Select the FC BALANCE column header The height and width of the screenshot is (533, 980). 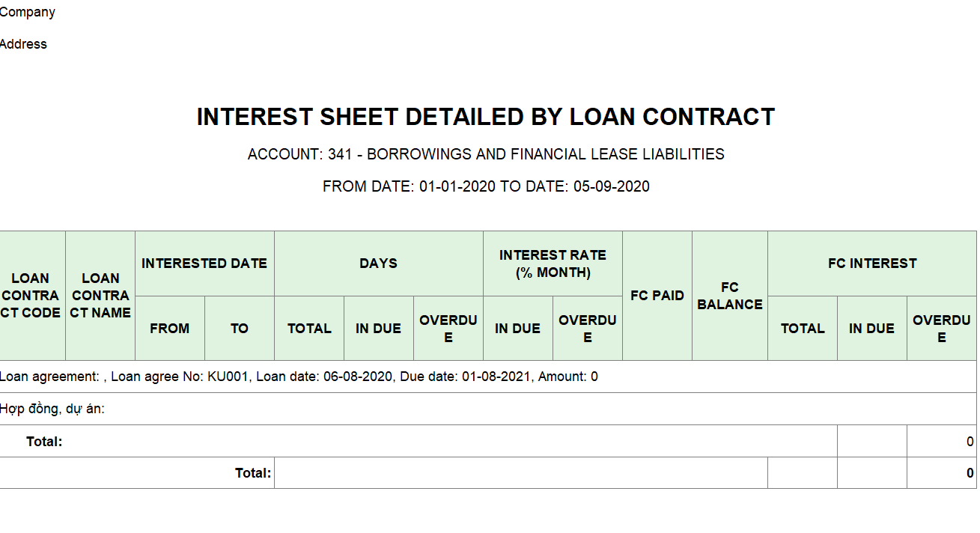[x=730, y=296]
